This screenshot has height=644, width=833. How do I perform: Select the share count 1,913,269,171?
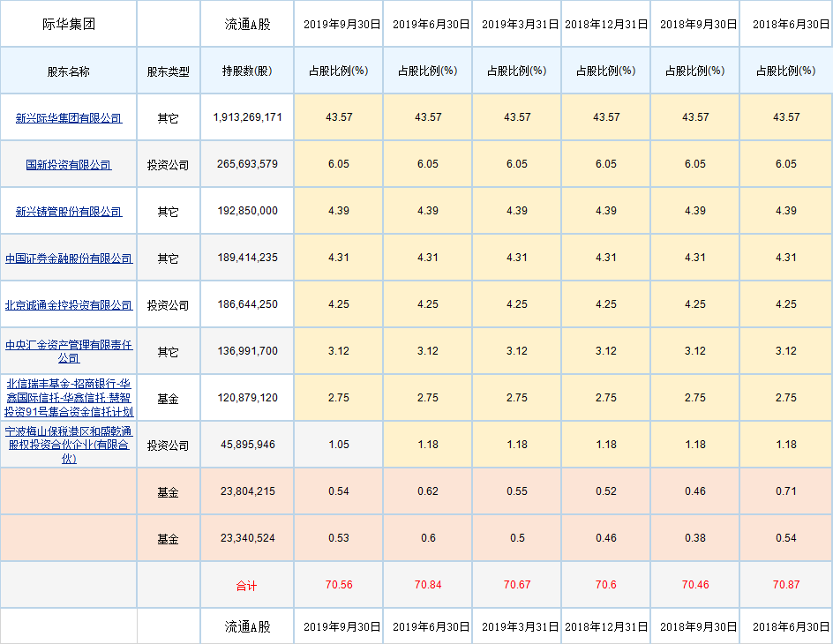[x=248, y=117]
